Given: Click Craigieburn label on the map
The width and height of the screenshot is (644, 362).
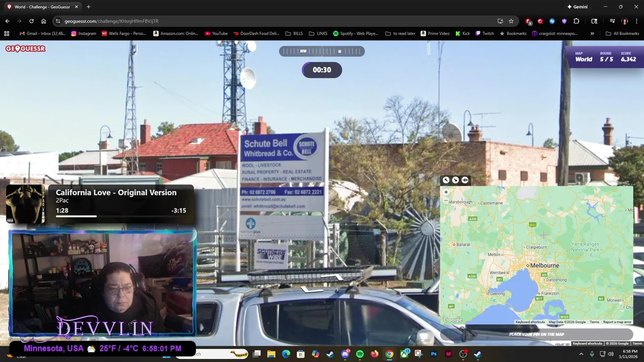Looking at the screenshot, I should [536, 247].
